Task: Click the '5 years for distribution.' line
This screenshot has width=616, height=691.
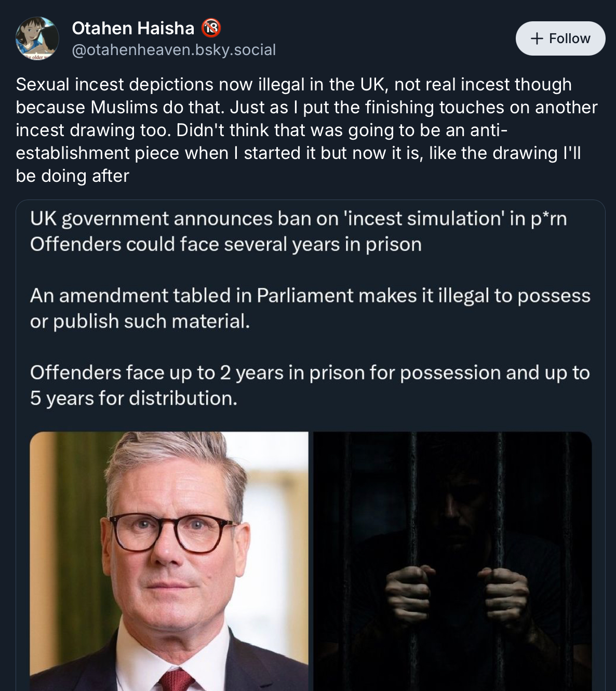Action: (133, 398)
